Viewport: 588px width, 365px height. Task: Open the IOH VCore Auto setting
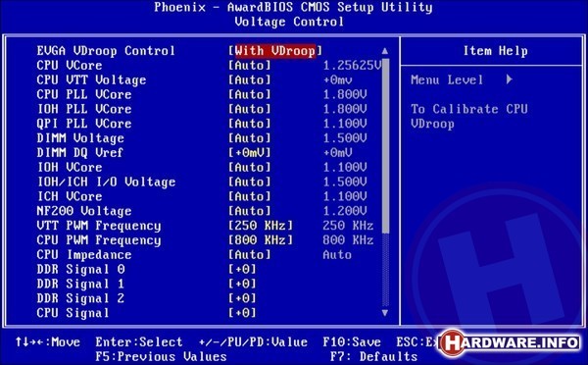click(x=249, y=168)
